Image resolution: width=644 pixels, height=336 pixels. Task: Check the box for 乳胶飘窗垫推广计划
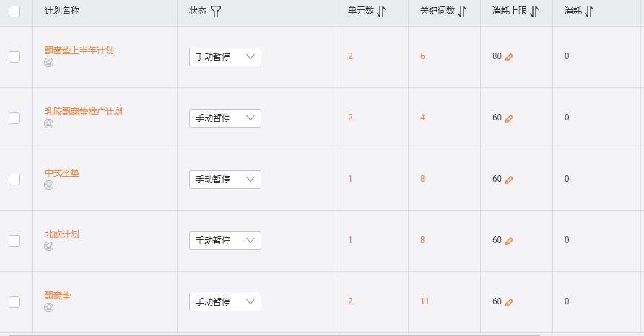(x=14, y=118)
